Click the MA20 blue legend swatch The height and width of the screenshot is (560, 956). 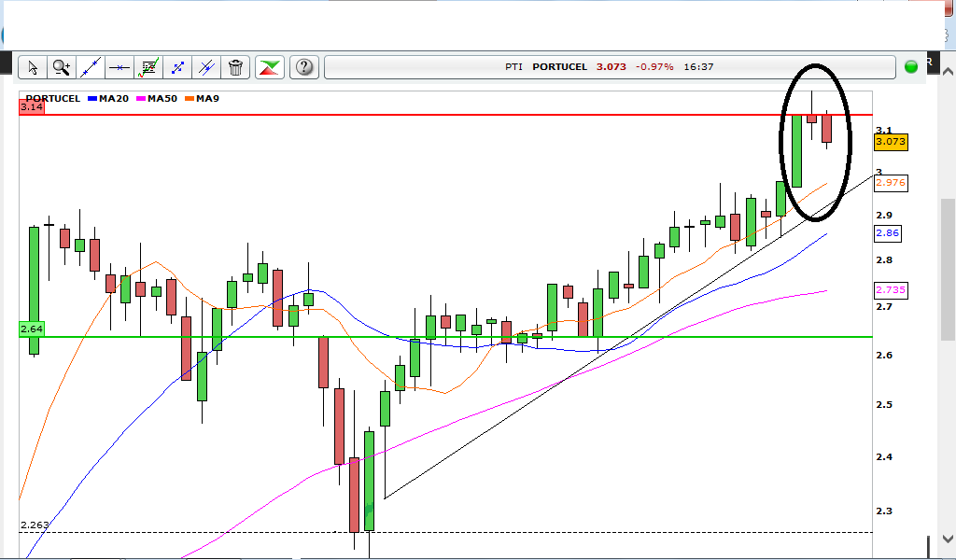tap(92, 99)
